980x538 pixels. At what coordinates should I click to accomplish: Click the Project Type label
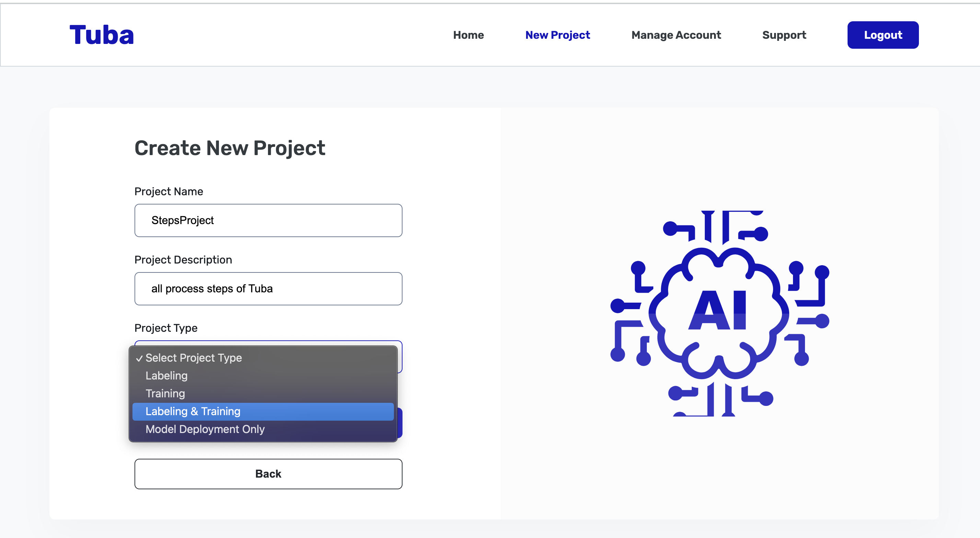(x=165, y=328)
